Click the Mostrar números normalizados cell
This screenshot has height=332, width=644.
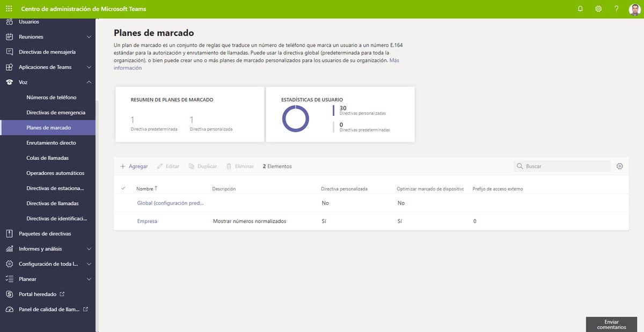pyautogui.click(x=250, y=221)
